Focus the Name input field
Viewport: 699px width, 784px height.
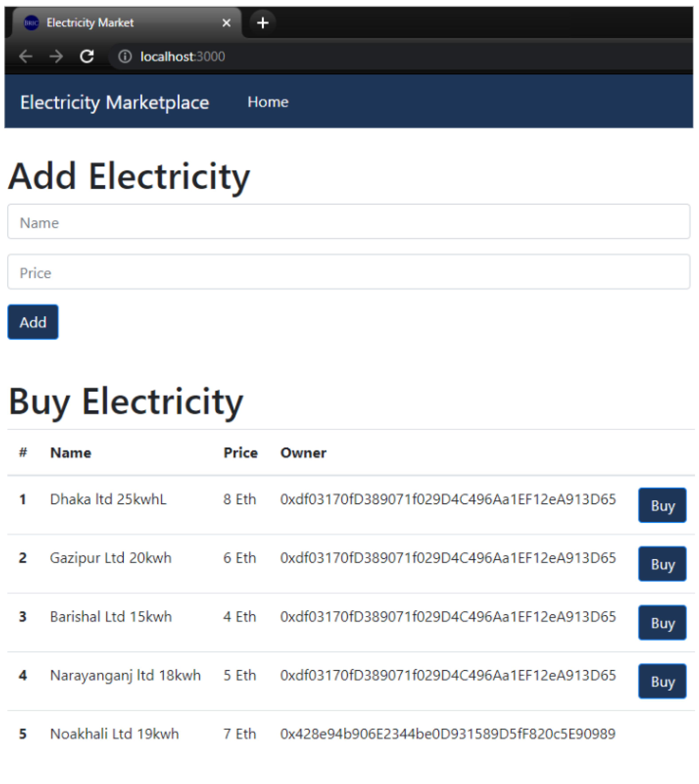coord(348,222)
